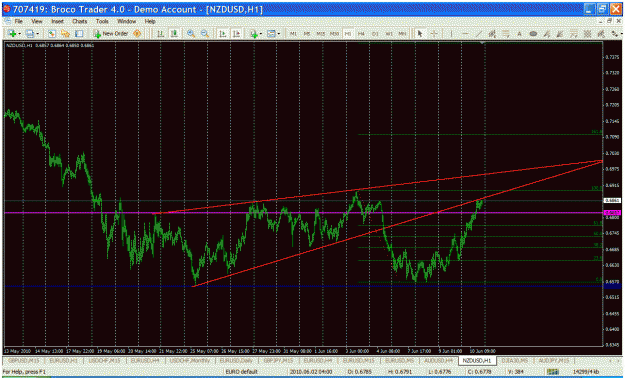Viewport: 625px width, 378px height.
Task: Expand the New Chart dropdown arrow
Action: pyautogui.click(x=20, y=34)
